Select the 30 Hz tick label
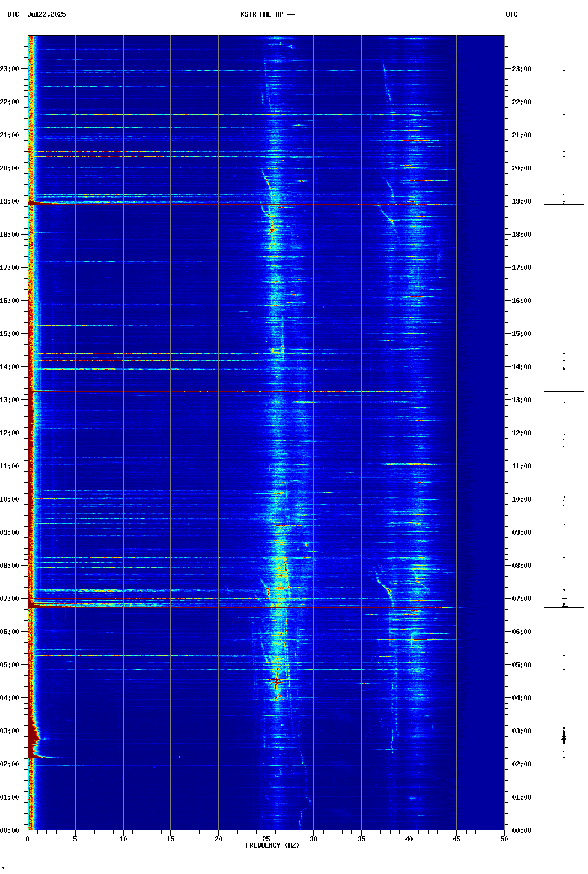 [313, 839]
